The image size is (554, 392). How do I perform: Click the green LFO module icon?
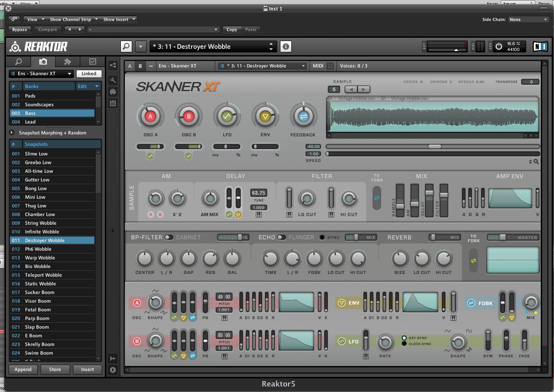[342, 341]
